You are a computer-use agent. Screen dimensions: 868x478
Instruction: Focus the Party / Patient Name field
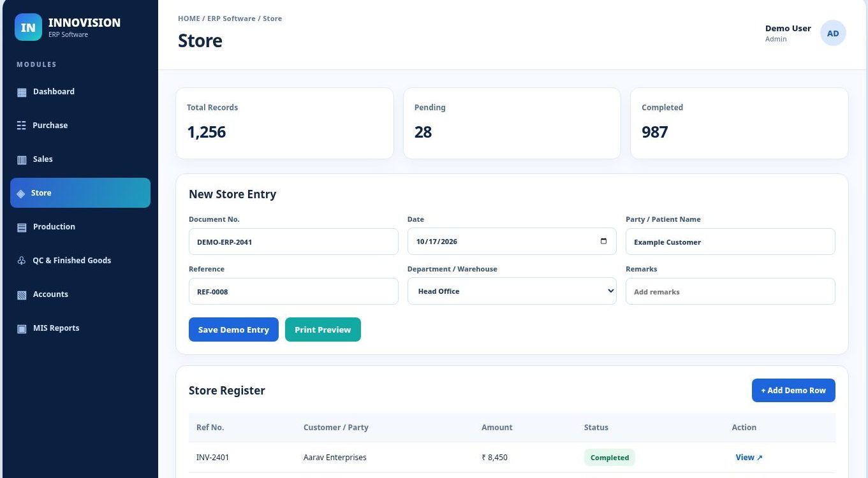(730, 242)
